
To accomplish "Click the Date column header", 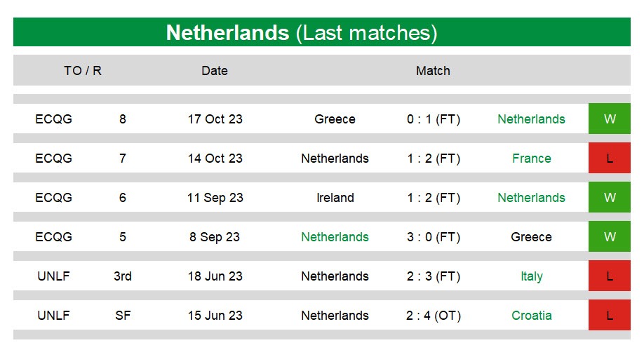I will point(215,71).
